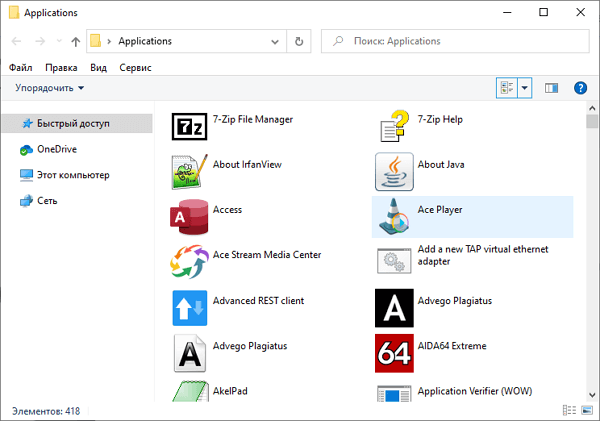Select the Ace Player cone icon
Viewport: 600px width, 421px height.
[x=394, y=217]
